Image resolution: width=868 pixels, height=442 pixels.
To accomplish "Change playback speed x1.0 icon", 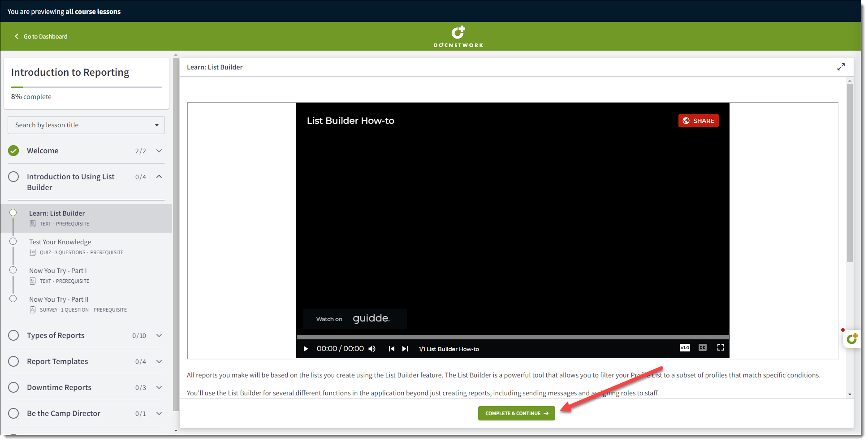I will (x=684, y=348).
